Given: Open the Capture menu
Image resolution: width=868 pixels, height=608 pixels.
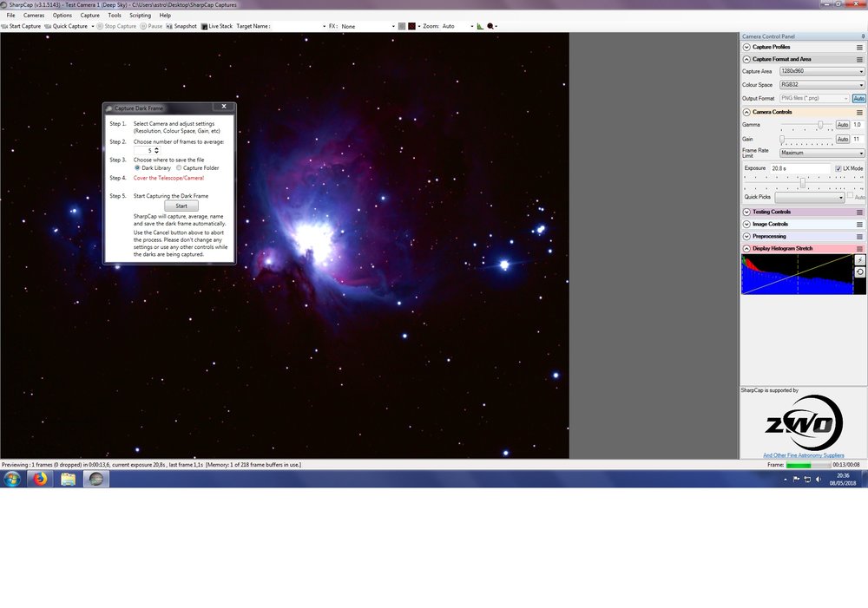Looking at the screenshot, I should click(89, 15).
